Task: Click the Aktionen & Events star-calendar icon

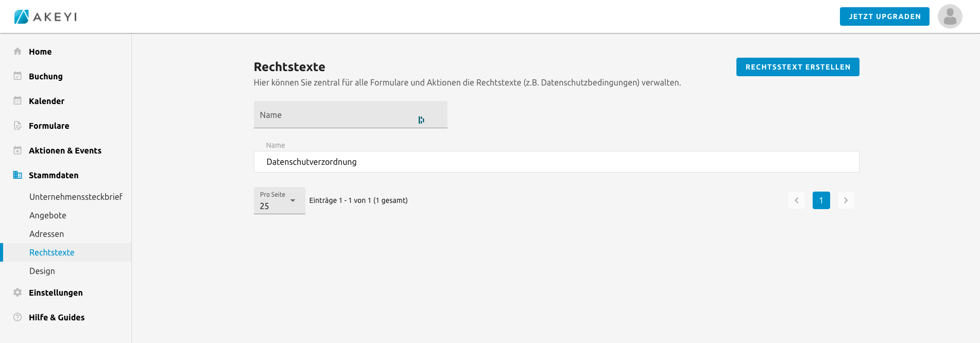Action: coord(18,150)
